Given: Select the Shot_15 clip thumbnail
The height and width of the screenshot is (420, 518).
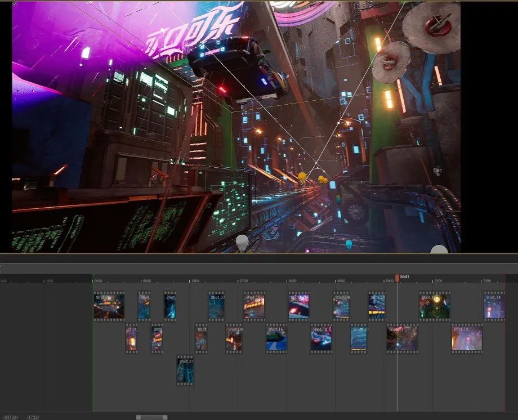Looking at the screenshot, I should [254, 306].
